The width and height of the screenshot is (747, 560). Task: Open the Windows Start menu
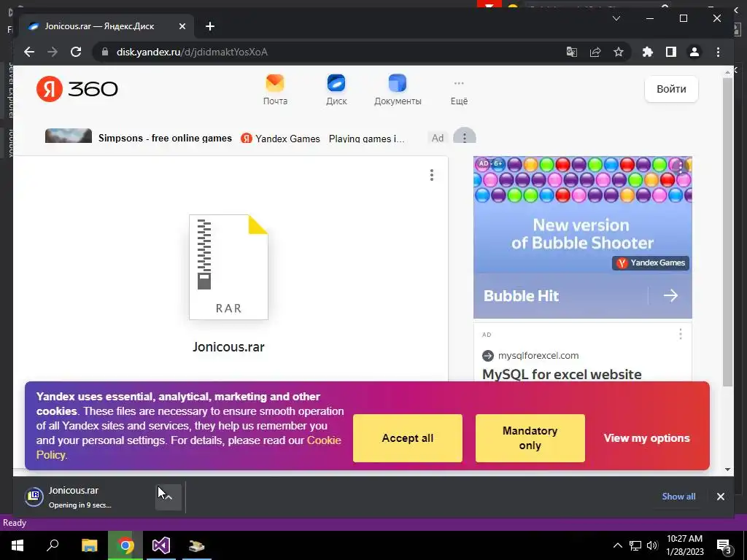click(18, 545)
